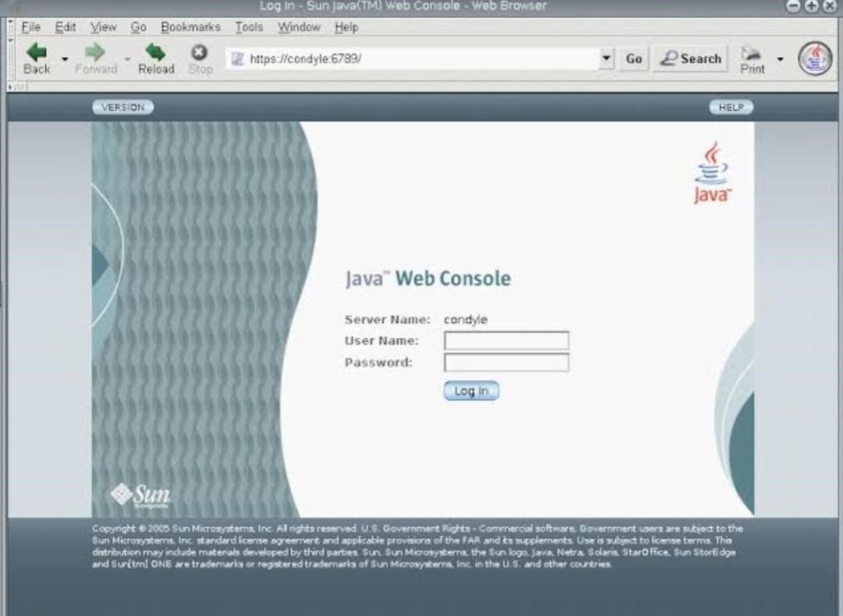The height and width of the screenshot is (616, 843).
Task: Click into the Password field
Action: click(506, 362)
